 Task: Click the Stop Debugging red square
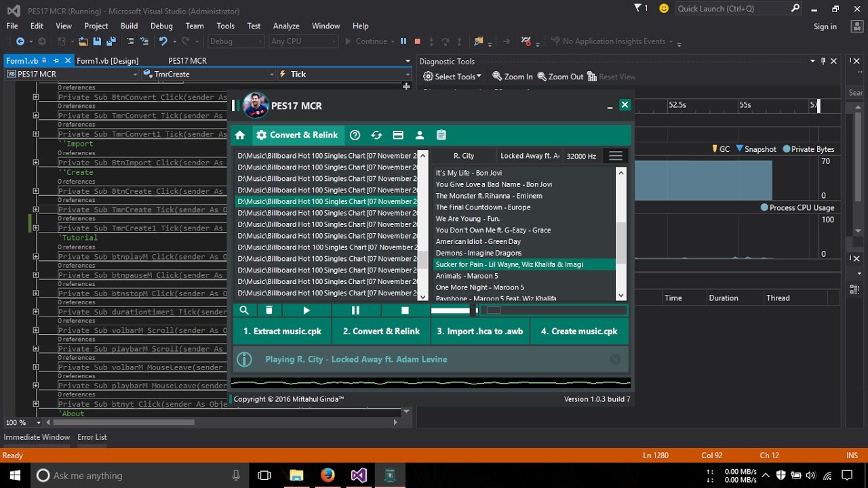[x=418, y=41]
